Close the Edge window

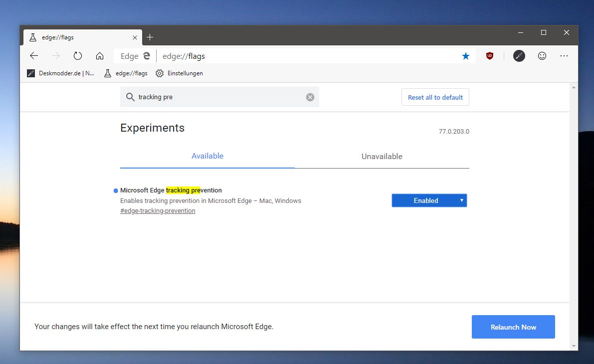click(x=567, y=32)
